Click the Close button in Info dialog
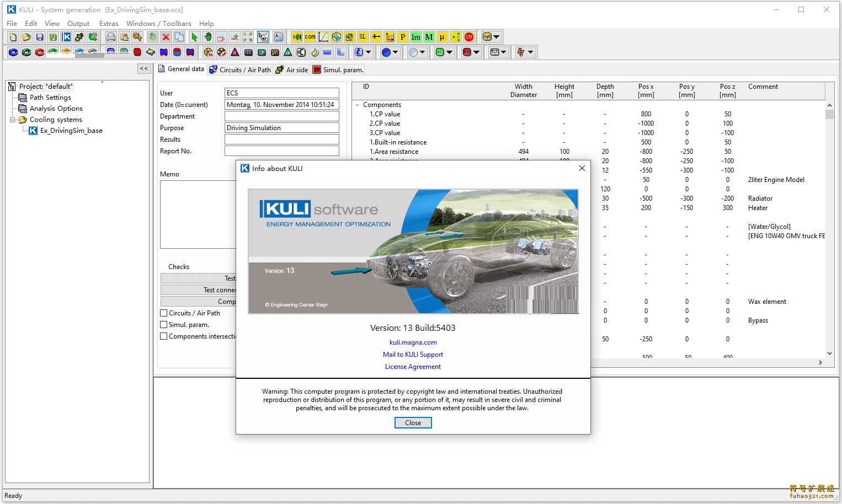The image size is (842, 504). click(413, 423)
